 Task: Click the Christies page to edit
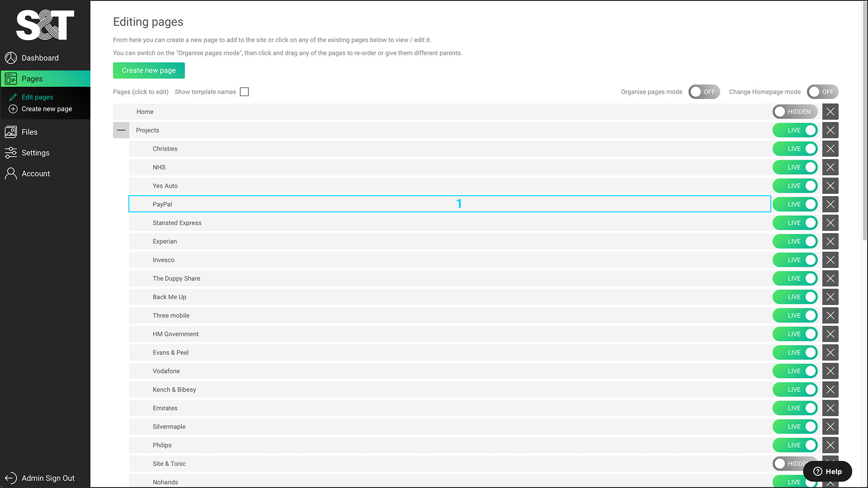point(165,148)
